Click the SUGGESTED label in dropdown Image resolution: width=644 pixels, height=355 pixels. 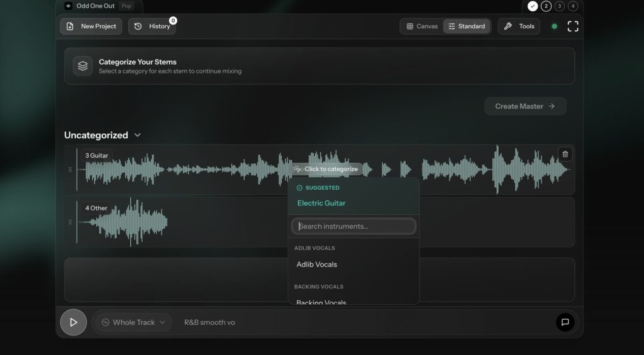(x=323, y=188)
